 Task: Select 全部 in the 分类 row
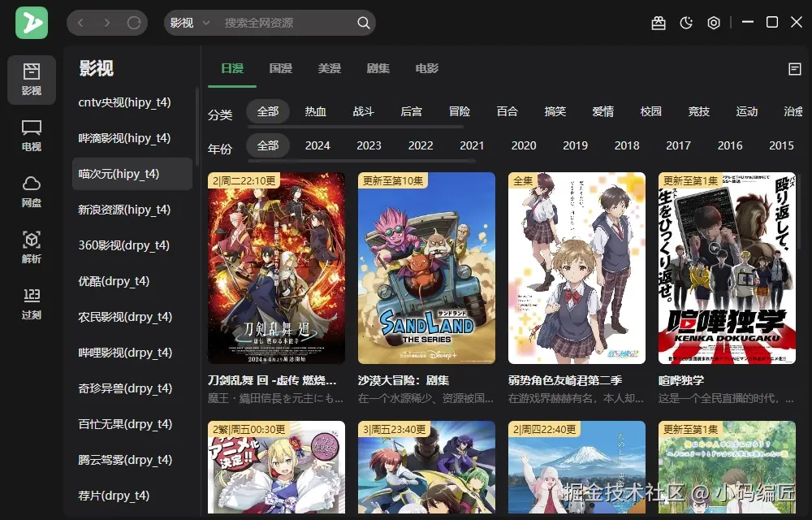click(x=268, y=111)
